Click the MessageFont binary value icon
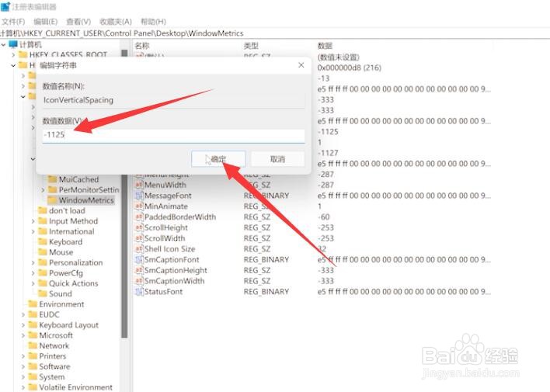The width and height of the screenshot is (550, 392). click(139, 196)
